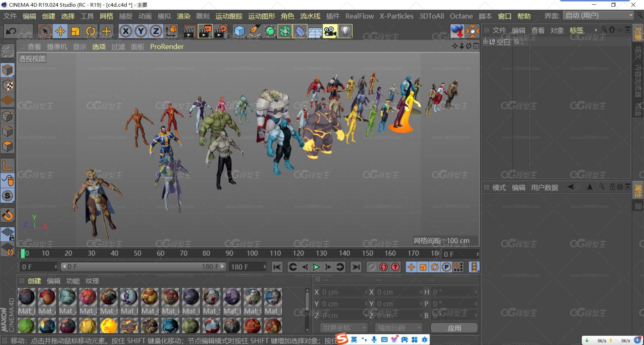Viewport: 644px width, 345px height.
Task: Select Workplane orange grid icon
Action: pos(8,100)
